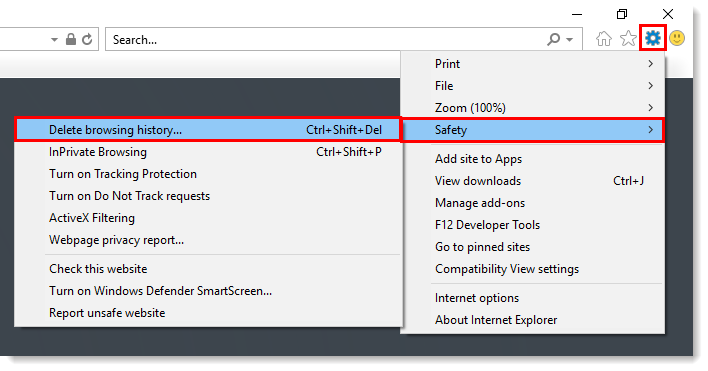Open Webpage privacy report...

pos(208,240)
